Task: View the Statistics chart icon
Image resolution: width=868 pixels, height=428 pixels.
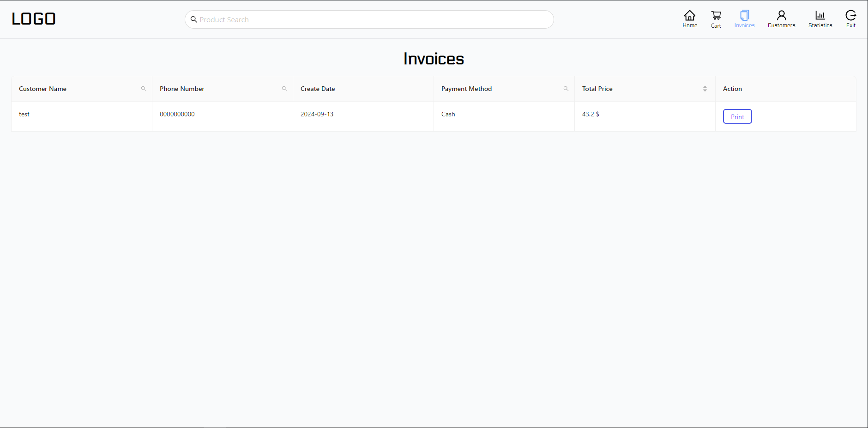Action: pos(820,16)
